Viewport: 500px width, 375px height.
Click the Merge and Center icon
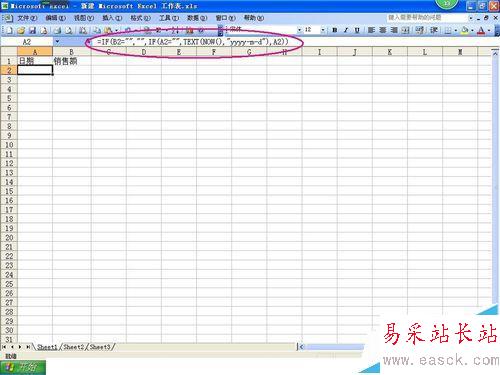tap(405, 30)
